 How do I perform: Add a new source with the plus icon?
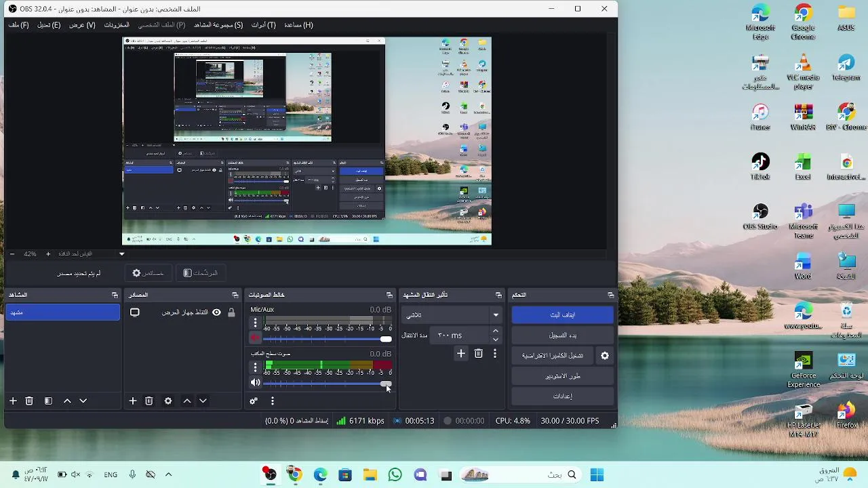pyautogui.click(x=133, y=401)
